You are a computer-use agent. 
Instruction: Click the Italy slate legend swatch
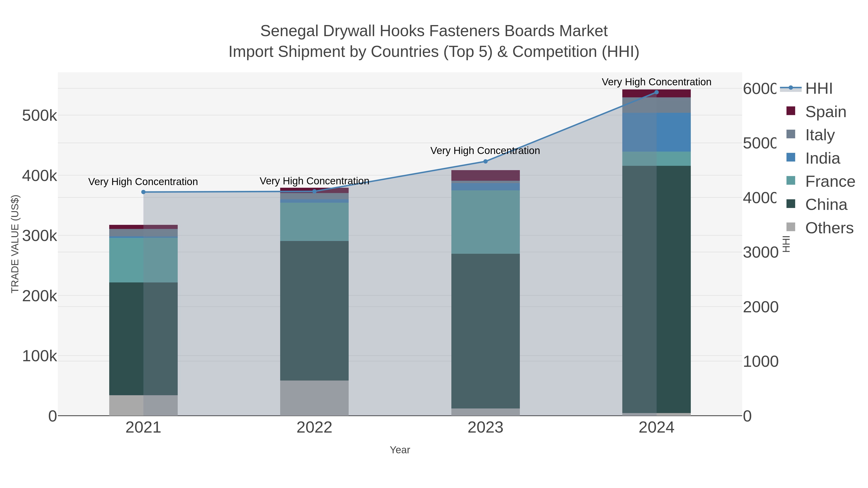pyautogui.click(x=791, y=134)
